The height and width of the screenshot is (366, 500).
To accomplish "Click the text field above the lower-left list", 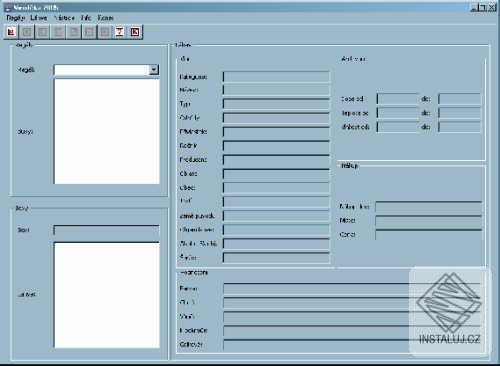I will point(107,230).
